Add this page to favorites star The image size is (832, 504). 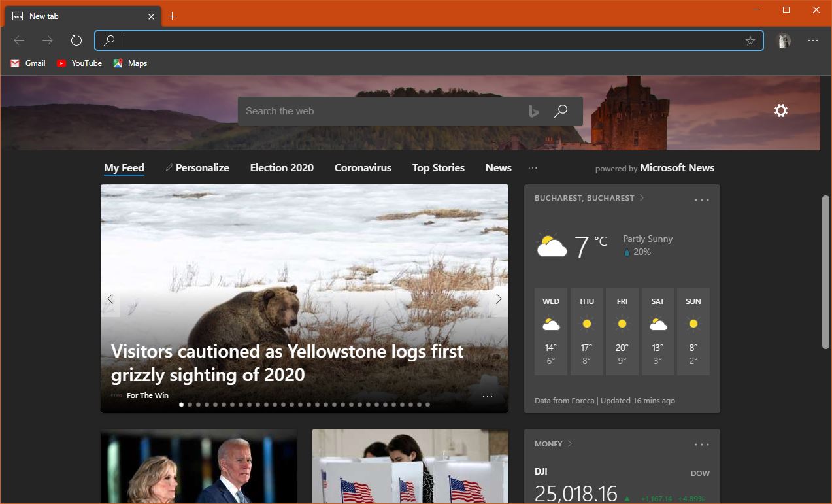(750, 41)
